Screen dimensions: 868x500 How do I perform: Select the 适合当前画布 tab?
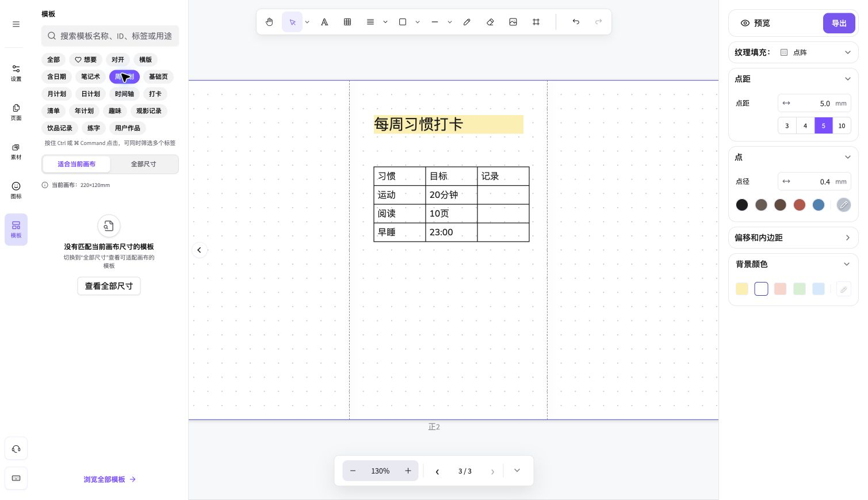(x=77, y=164)
